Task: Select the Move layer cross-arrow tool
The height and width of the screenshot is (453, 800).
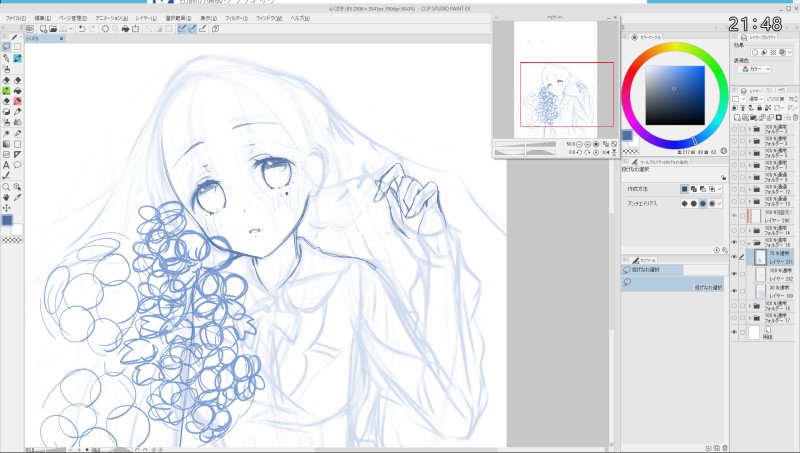Action: point(6,208)
